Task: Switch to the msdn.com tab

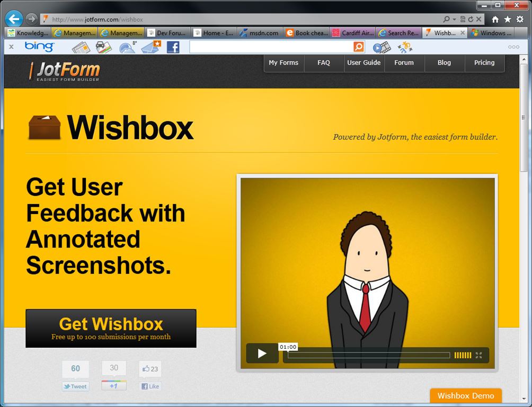Action: pyautogui.click(x=260, y=33)
